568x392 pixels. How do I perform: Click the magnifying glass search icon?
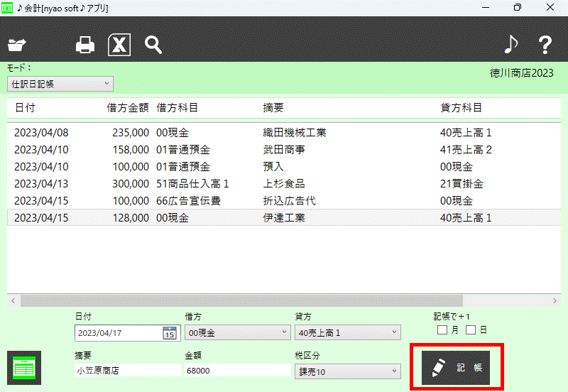(153, 45)
